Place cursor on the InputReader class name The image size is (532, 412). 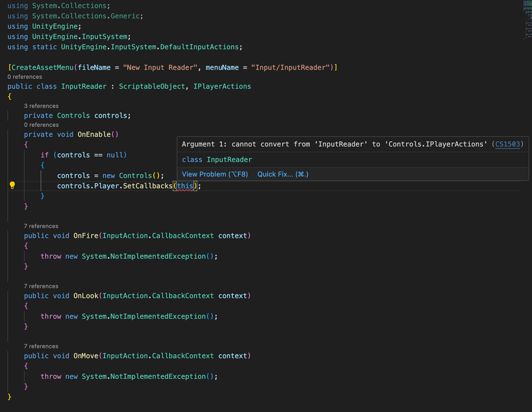click(x=84, y=86)
